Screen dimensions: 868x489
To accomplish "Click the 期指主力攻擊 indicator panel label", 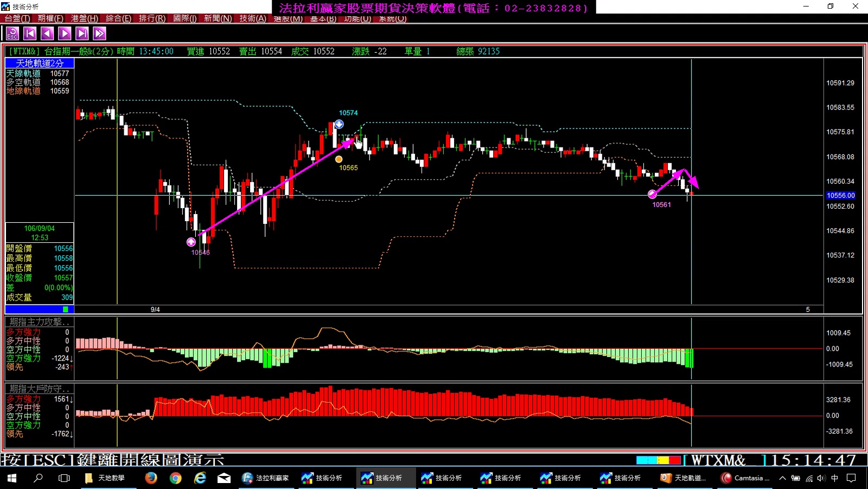I will click(x=39, y=322).
